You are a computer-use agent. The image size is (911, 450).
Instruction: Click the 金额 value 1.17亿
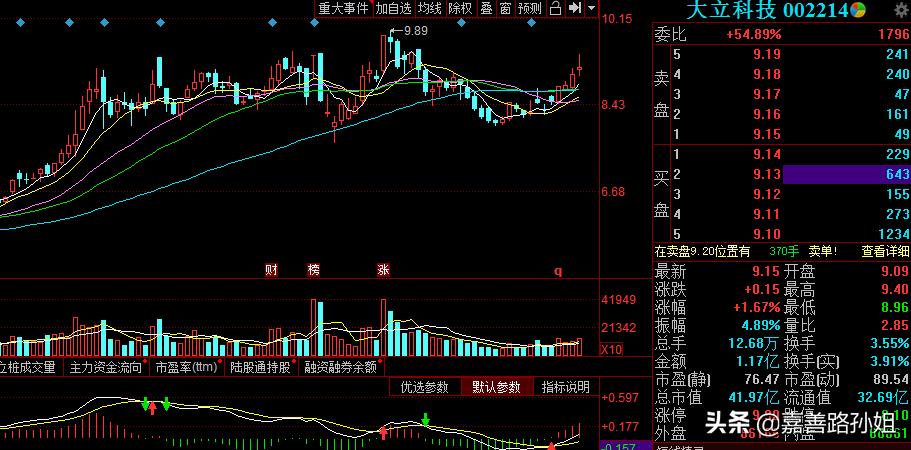click(757, 361)
